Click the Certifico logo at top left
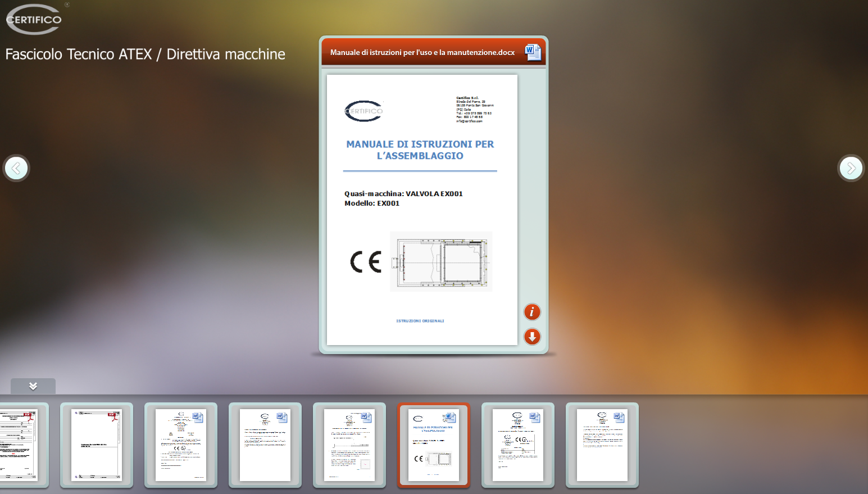 tap(34, 20)
